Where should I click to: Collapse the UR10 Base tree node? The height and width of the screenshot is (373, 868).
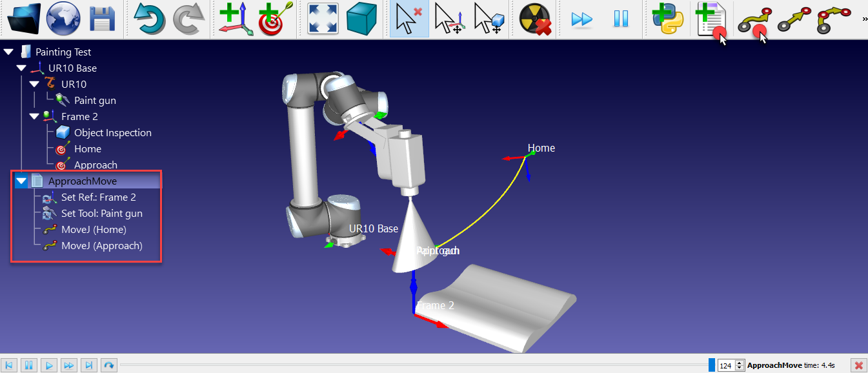(x=21, y=68)
